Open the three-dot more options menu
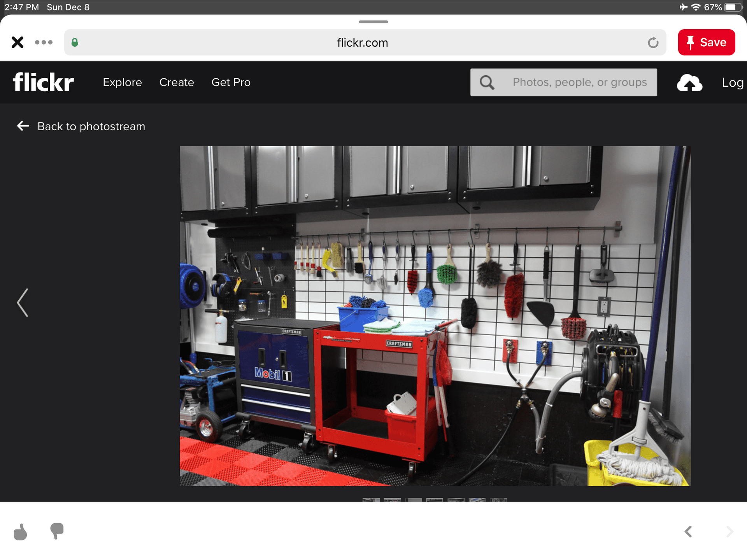Image resolution: width=747 pixels, height=560 pixels. click(44, 42)
